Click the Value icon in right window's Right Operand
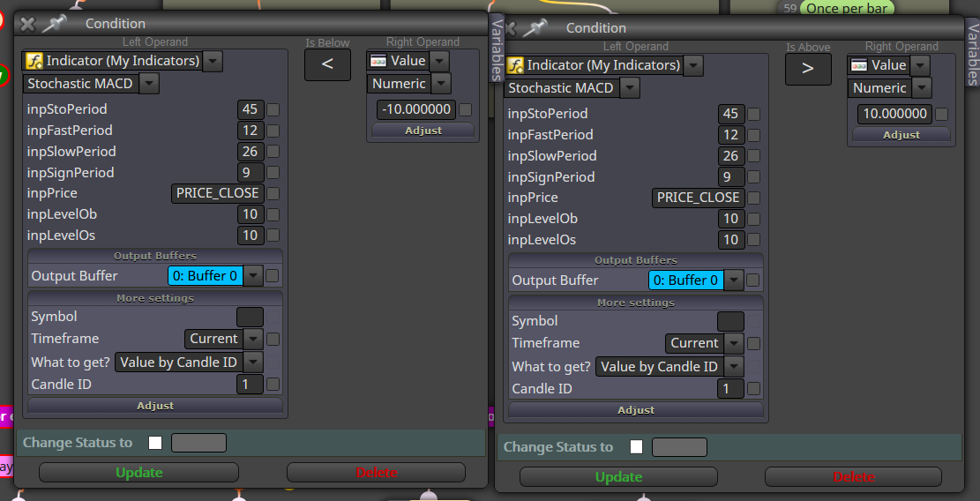980x501 pixels. tap(859, 65)
